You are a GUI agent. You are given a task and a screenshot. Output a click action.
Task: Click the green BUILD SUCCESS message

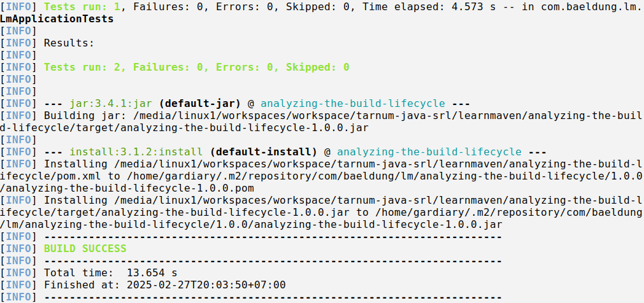coord(85,249)
